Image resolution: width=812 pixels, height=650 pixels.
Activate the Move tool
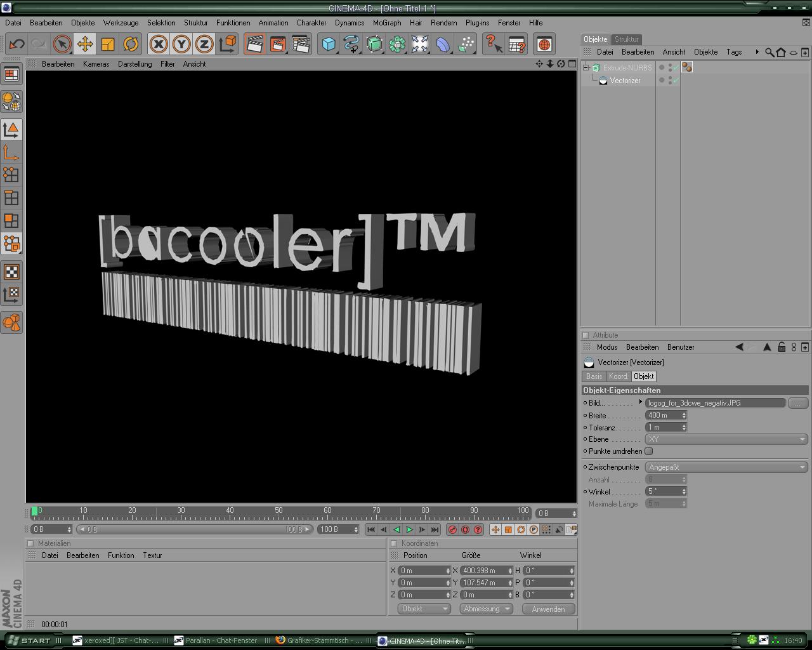(84, 44)
